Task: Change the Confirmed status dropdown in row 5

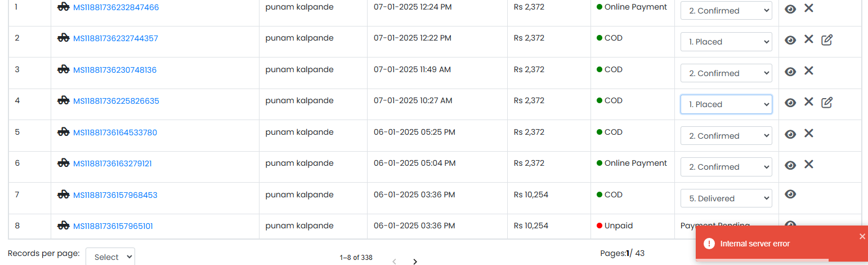Action: 726,135
